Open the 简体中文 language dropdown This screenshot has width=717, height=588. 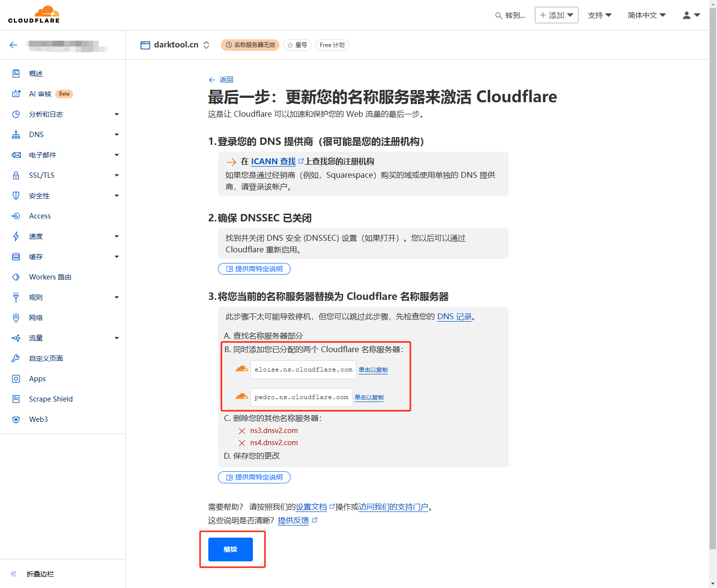click(x=647, y=15)
